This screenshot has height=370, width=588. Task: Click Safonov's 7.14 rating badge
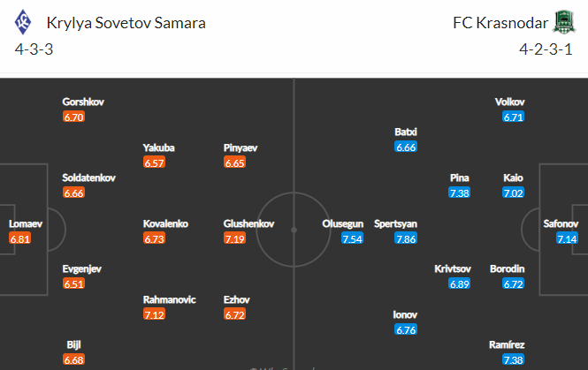pos(567,238)
